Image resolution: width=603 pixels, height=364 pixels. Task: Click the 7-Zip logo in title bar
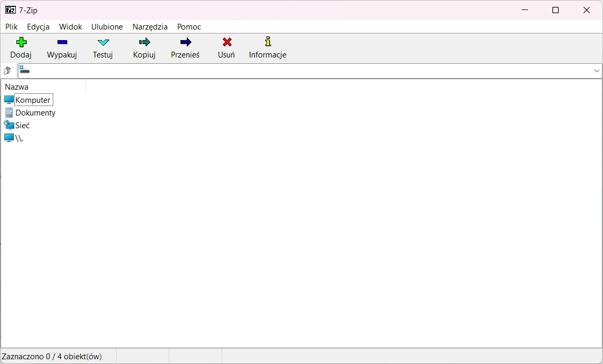[11, 10]
